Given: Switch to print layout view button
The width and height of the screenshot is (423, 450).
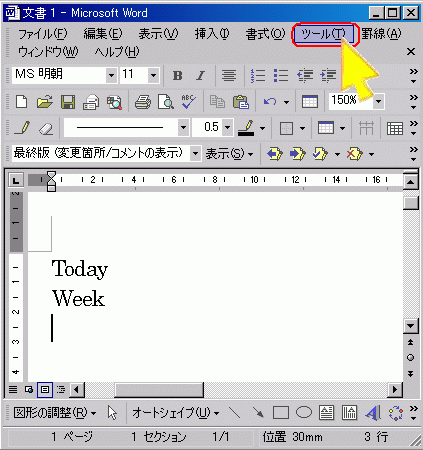Looking at the screenshot, I should (45, 389).
